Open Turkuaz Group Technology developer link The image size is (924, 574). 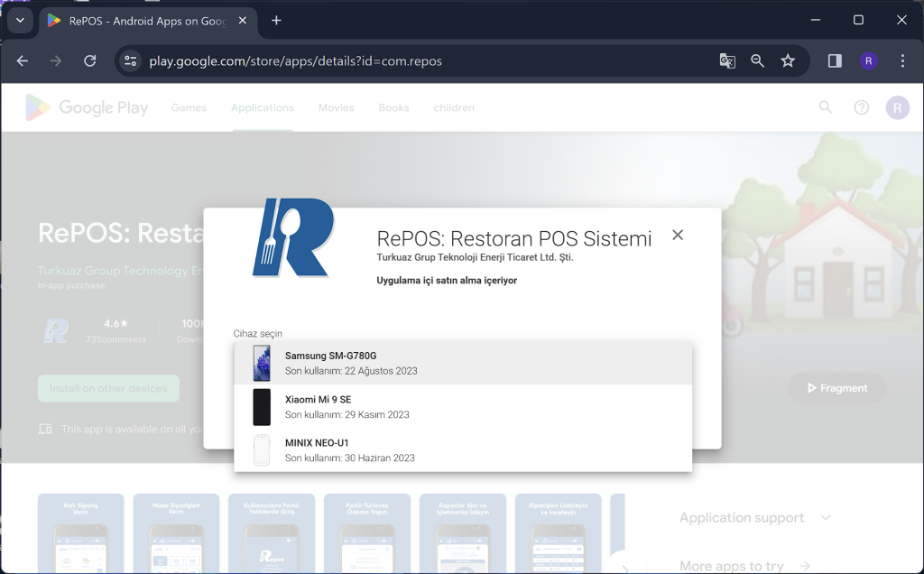121,271
